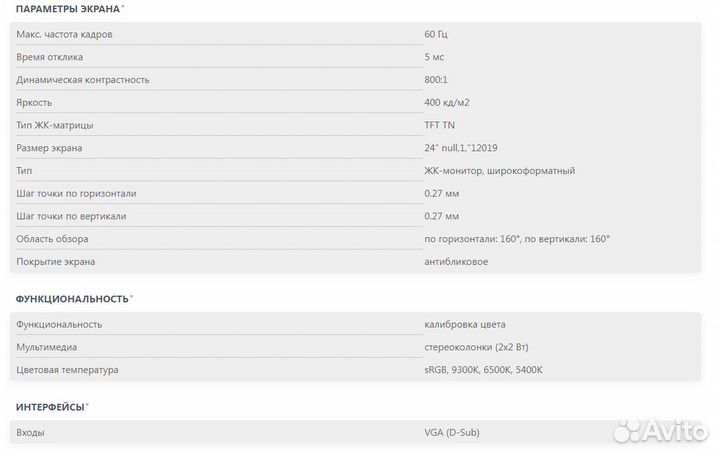Click the TFT TN value
The image size is (720, 456).
point(439,125)
